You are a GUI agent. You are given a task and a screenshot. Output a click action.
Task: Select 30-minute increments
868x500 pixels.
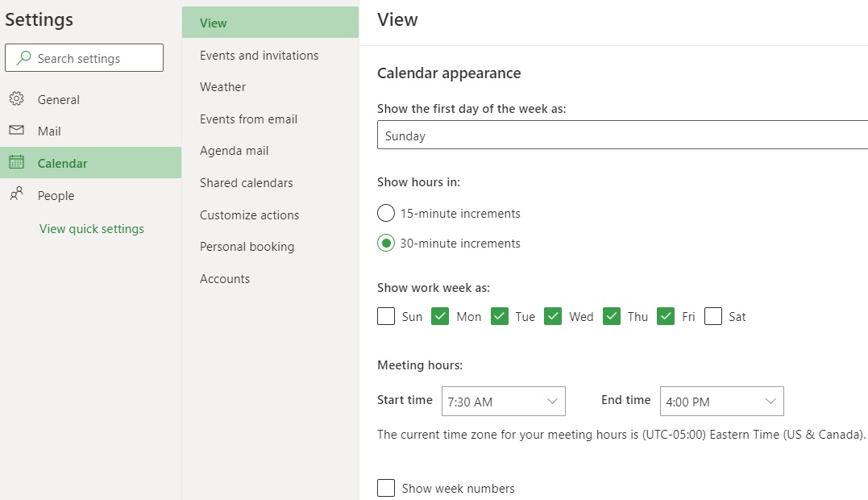point(385,243)
